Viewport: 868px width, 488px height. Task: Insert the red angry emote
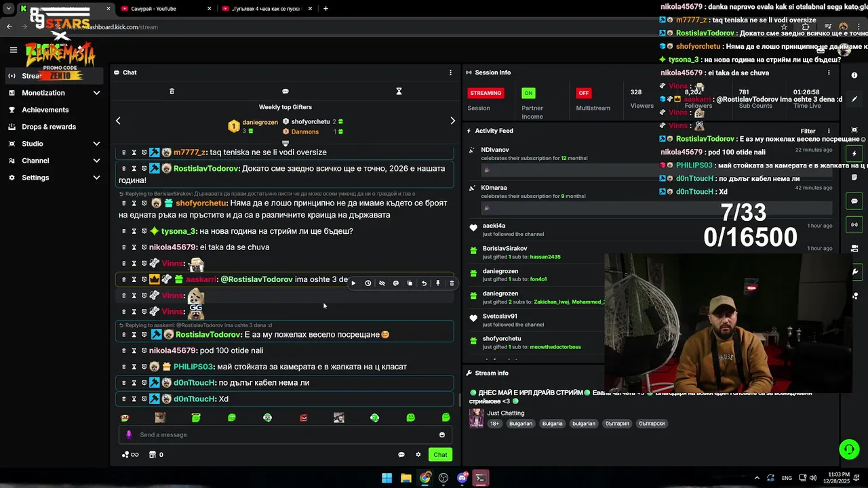click(303, 418)
